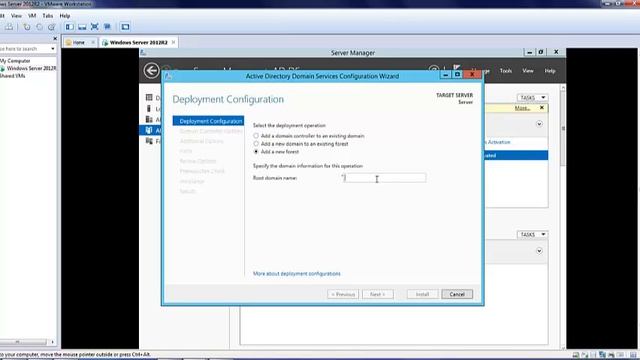Click the Next button in the wizard
Viewport: 640px width, 360px height.
(x=378, y=294)
